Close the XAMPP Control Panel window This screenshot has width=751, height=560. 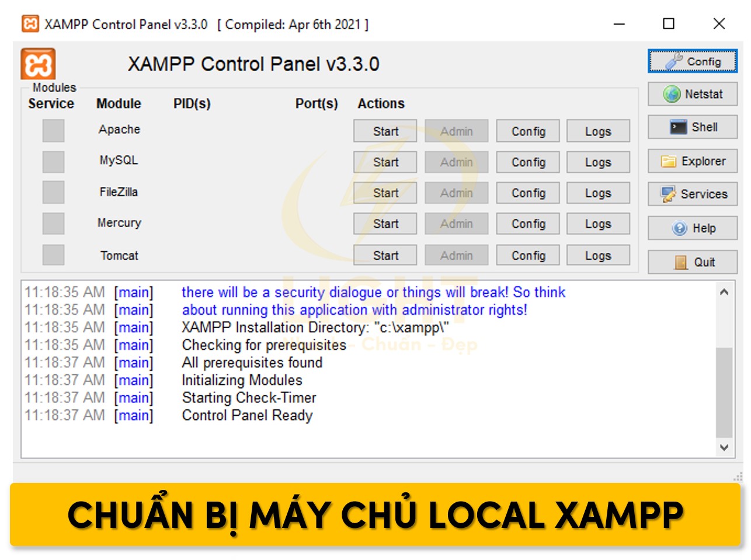point(719,24)
